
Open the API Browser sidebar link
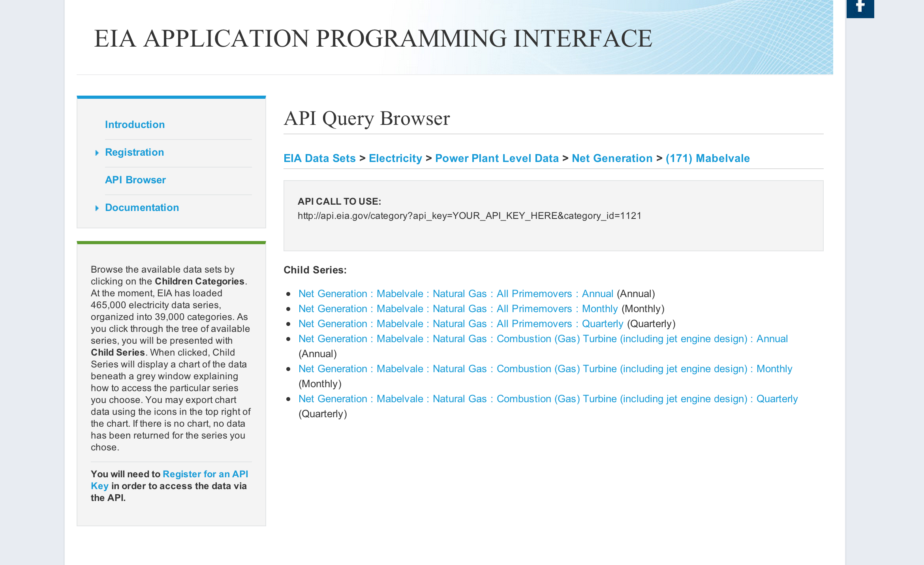click(x=135, y=180)
